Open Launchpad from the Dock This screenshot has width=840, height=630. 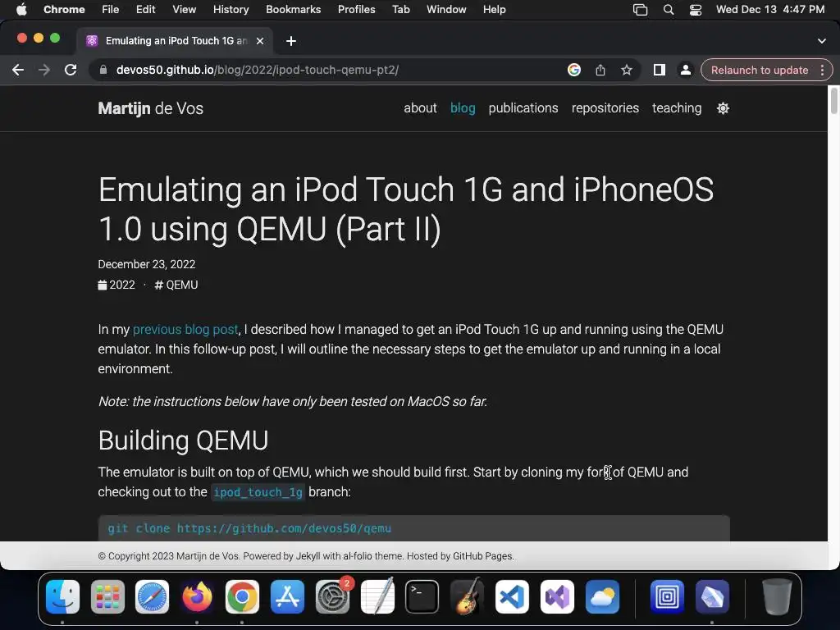tap(107, 597)
